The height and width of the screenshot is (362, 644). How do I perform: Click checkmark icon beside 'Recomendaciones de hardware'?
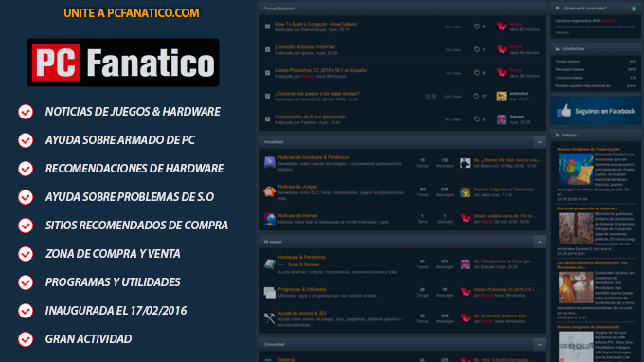pos(26,169)
